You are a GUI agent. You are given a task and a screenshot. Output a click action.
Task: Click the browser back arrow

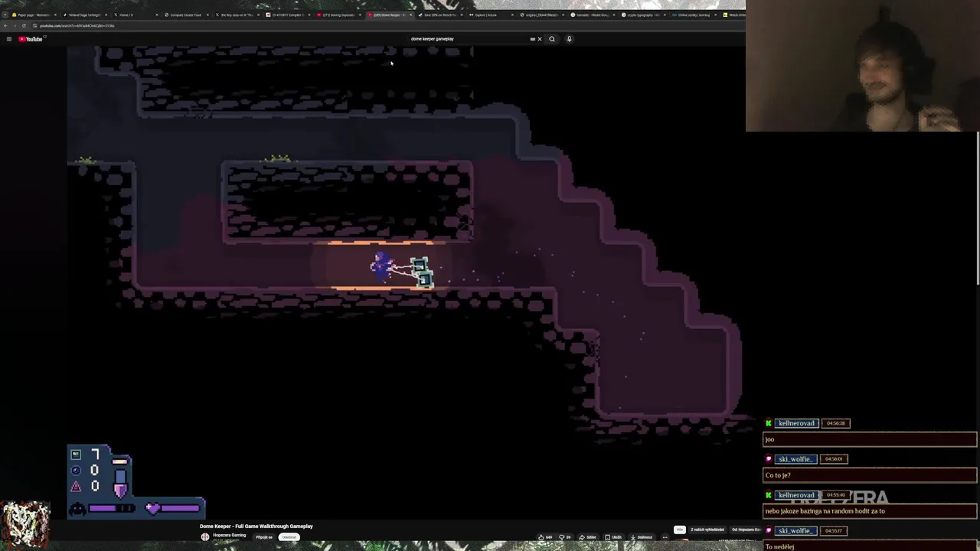5,26
